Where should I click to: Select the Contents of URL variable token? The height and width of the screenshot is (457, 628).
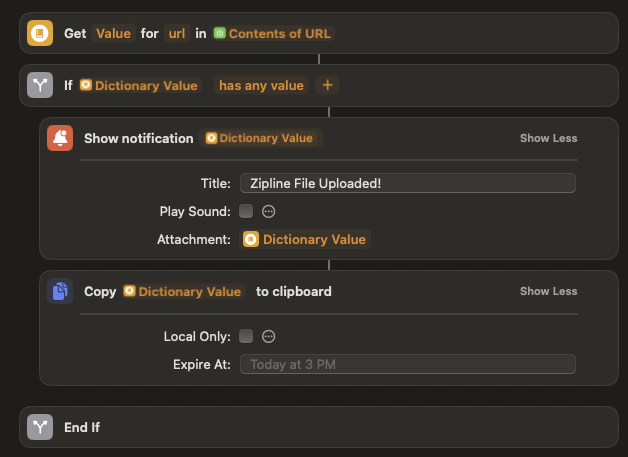tap(272, 33)
